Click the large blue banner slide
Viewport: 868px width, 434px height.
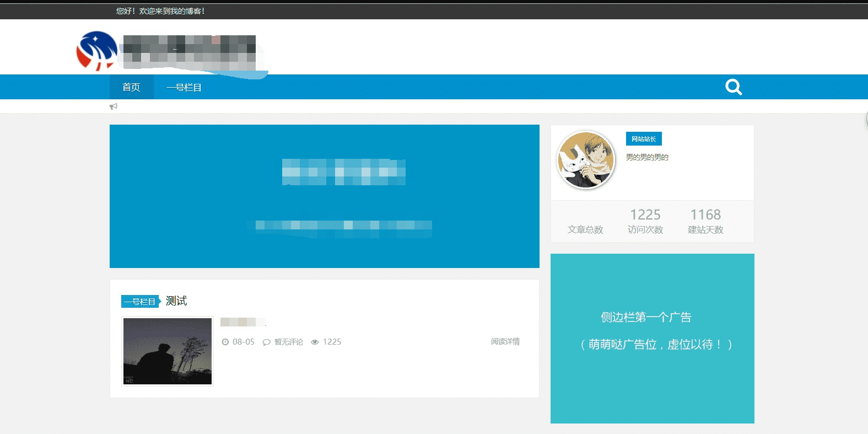point(324,196)
